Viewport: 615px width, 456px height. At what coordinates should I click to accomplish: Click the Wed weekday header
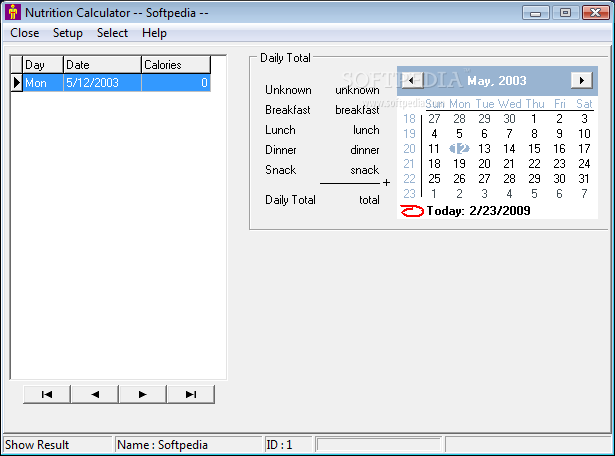point(509,104)
